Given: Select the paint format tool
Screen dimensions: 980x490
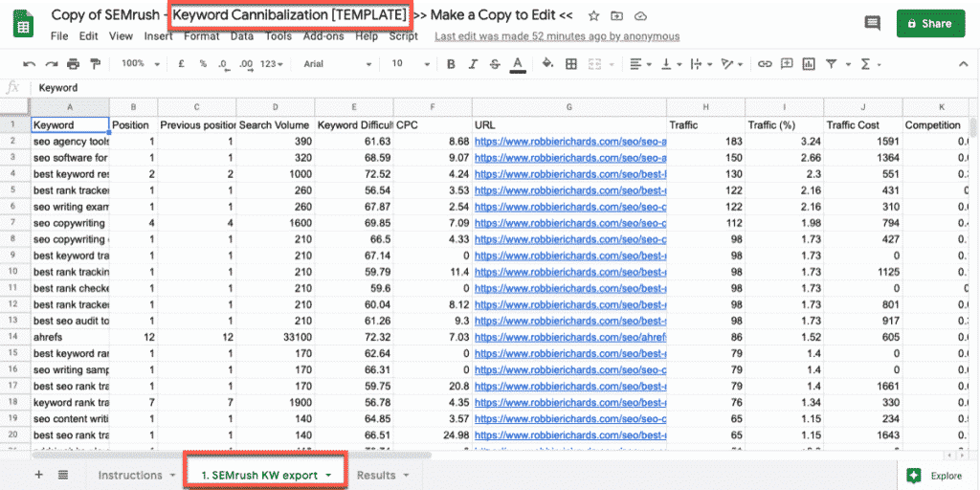Looking at the screenshot, I should click(96, 64).
